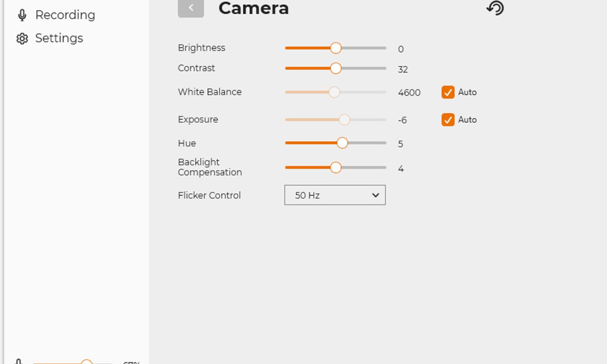Open the Recording menu item
Image resolution: width=607 pixels, height=364 pixels.
[65, 15]
